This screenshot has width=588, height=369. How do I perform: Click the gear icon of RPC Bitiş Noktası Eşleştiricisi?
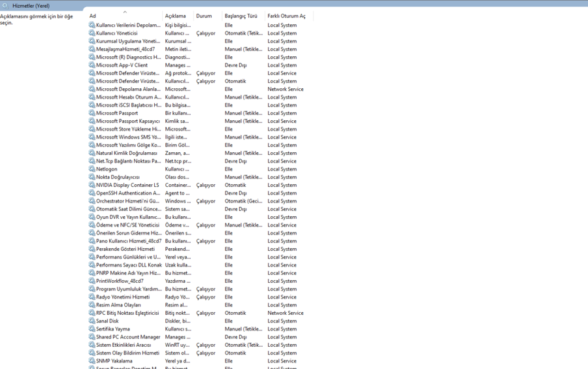[92, 313]
